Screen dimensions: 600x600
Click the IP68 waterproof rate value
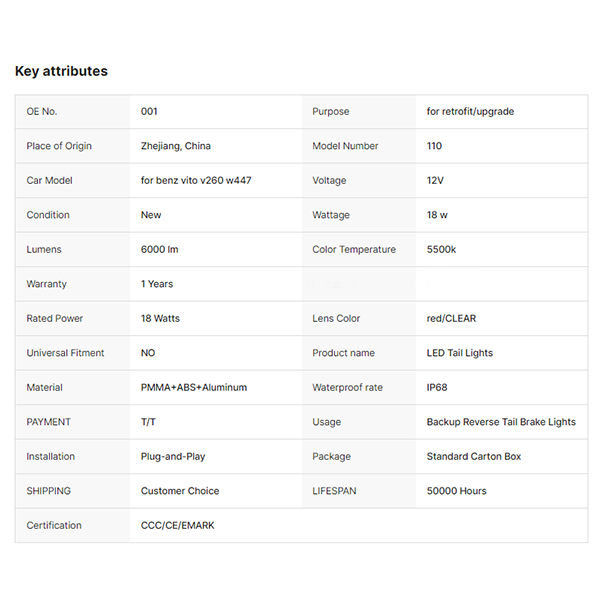(x=439, y=387)
